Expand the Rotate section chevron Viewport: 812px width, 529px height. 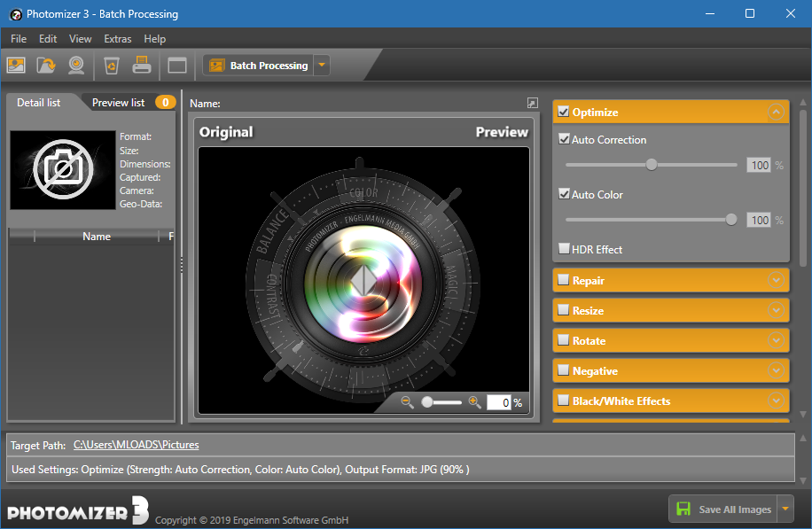[776, 340]
